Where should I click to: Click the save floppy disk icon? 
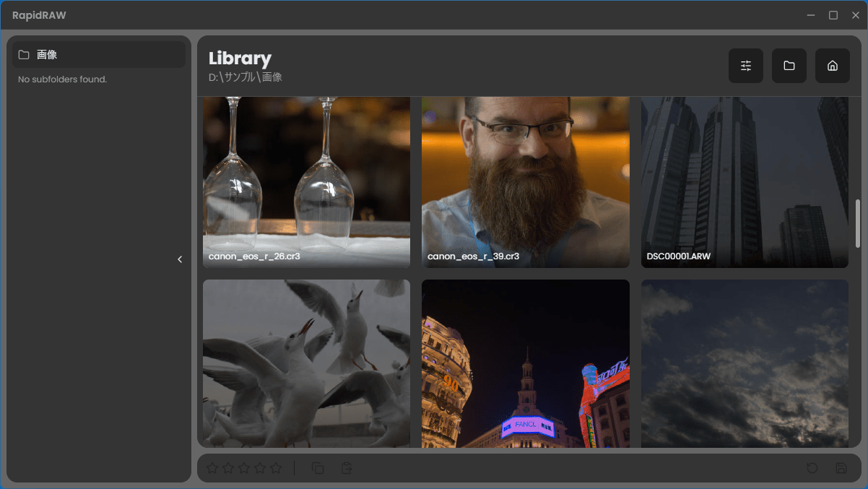[x=841, y=468]
